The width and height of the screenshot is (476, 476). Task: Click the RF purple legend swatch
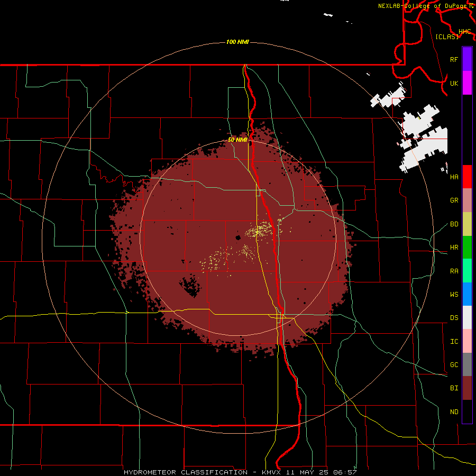(x=467, y=59)
